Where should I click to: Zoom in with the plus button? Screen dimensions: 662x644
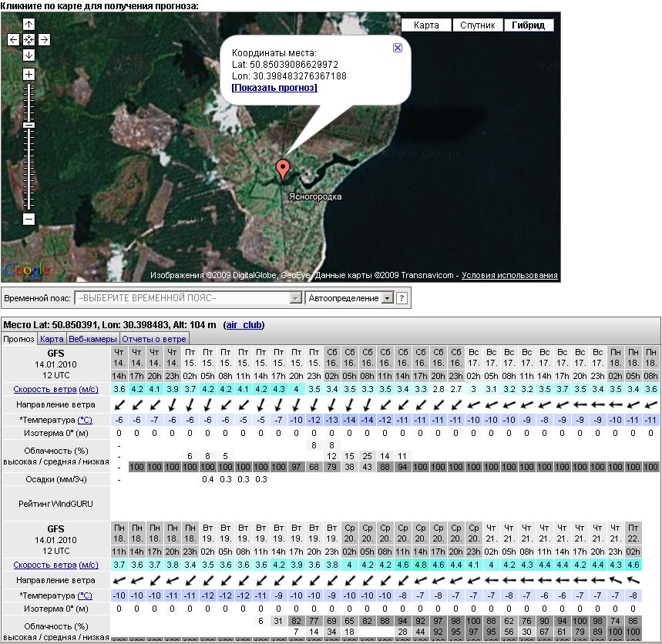pyautogui.click(x=29, y=75)
